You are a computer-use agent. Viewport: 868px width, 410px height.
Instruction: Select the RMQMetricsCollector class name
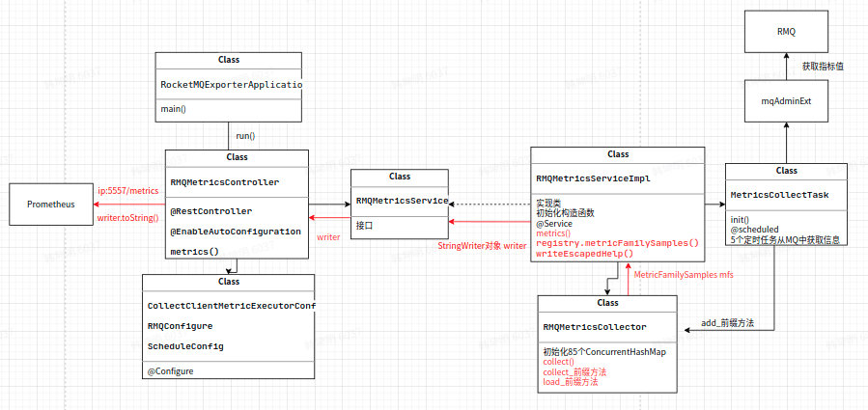pos(595,326)
